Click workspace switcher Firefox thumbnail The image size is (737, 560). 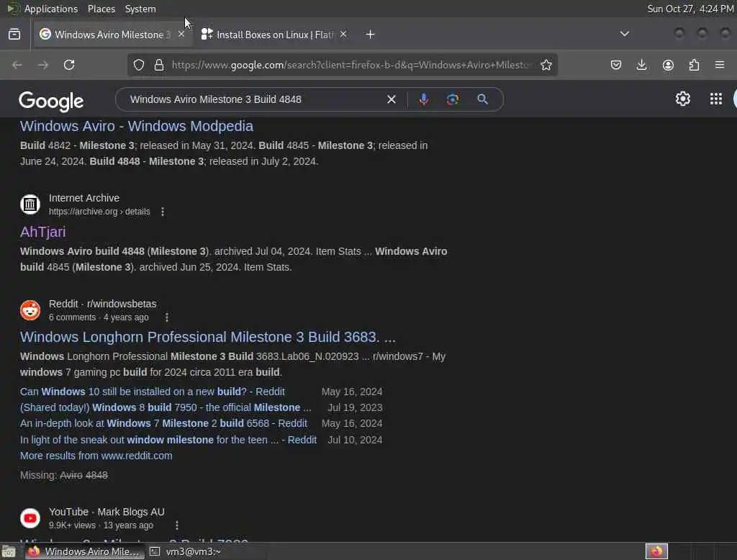[656, 551]
